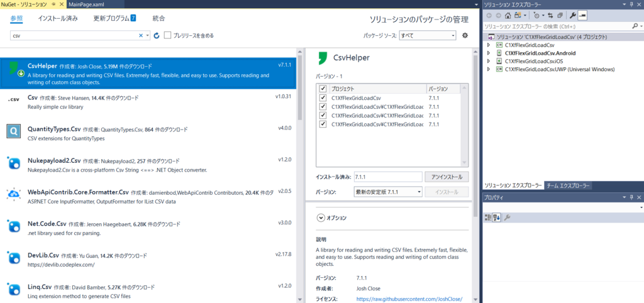
Task: Click project list scrollbar in details
Action: (465, 125)
